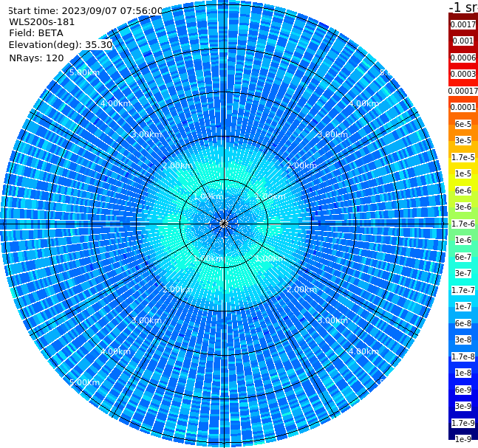The width and height of the screenshot is (478, 448).
Task: Click the 0.0017 colorbar tick label
Action: [463, 24]
